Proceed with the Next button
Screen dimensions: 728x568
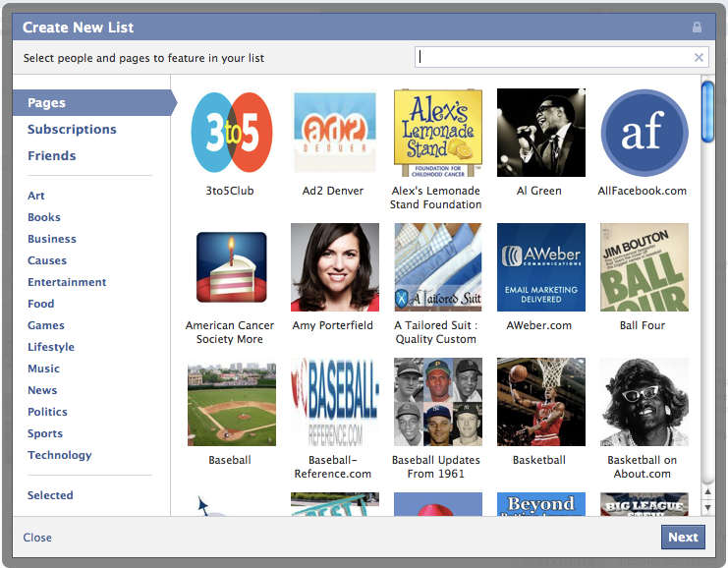[683, 537]
